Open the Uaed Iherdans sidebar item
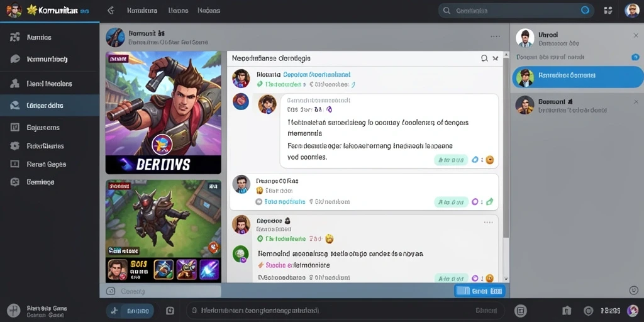Screen dimensions: 644x322 pyautogui.click(x=49, y=84)
